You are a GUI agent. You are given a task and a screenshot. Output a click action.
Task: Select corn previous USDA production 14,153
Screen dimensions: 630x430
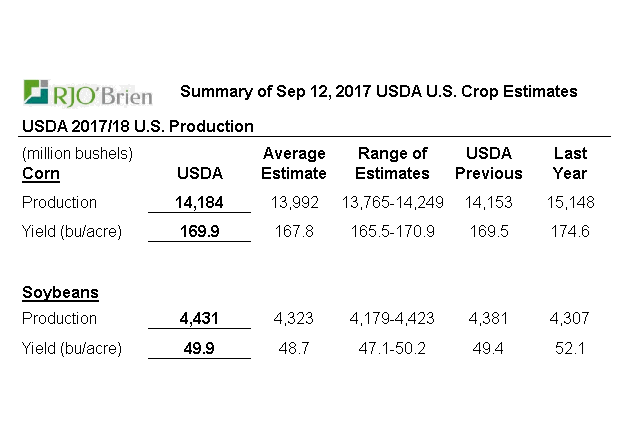(x=489, y=202)
